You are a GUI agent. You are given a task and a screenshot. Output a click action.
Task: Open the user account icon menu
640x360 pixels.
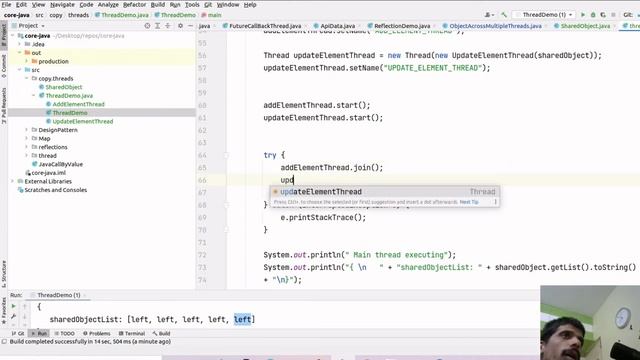[489, 15]
